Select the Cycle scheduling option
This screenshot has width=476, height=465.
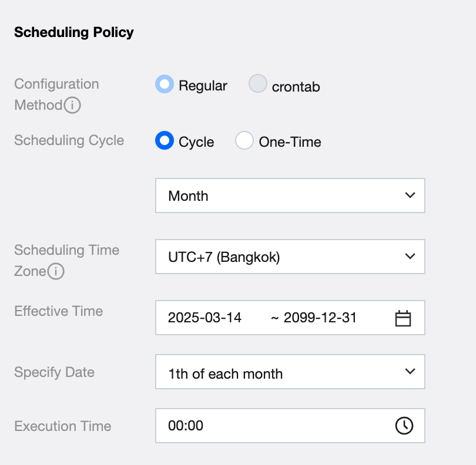coord(165,141)
